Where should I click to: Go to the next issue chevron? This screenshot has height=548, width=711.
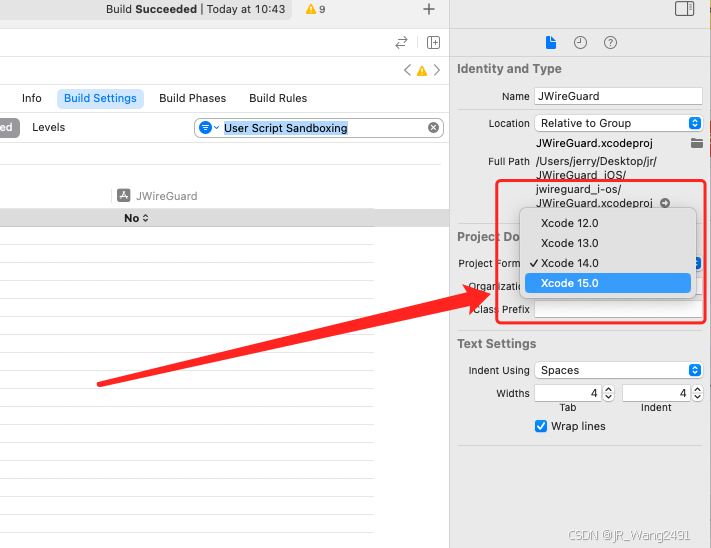click(x=437, y=70)
